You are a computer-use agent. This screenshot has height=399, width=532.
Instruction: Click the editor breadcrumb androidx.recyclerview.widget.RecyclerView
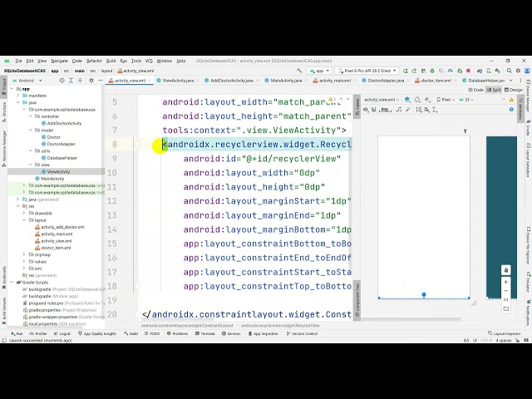click(280, 325)
